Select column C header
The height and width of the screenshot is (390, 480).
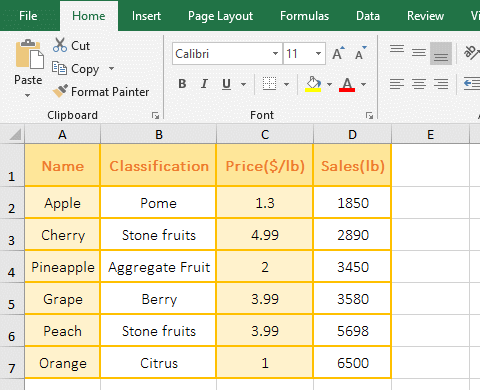[x=265, y=134]
